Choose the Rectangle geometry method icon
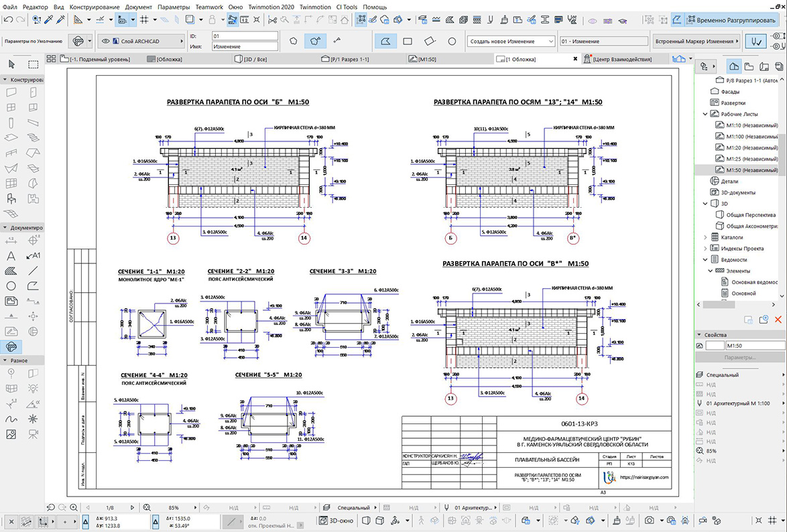The width and height of the screenshot is (787, 532). point(408,41)
